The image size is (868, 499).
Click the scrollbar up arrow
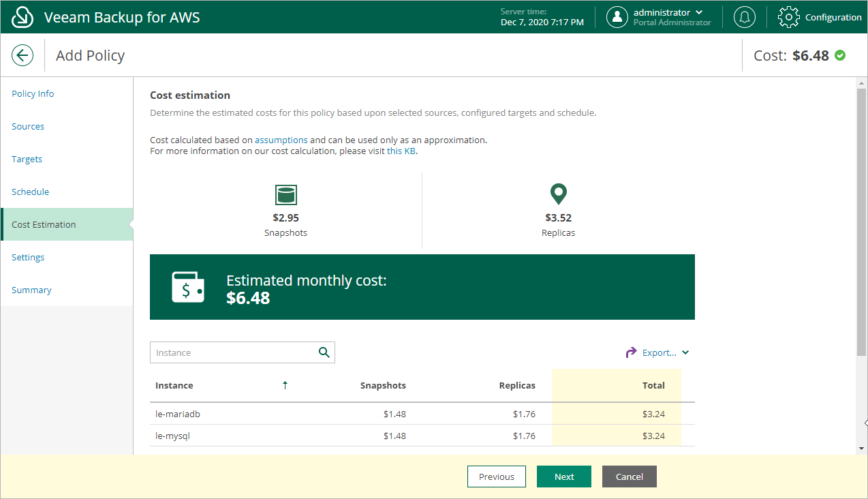pyautogui.click(x=861, y=82)
